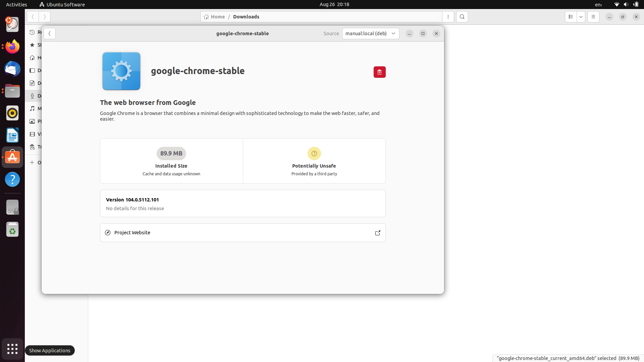Toggle list view in Files

(x=571, y=17)
